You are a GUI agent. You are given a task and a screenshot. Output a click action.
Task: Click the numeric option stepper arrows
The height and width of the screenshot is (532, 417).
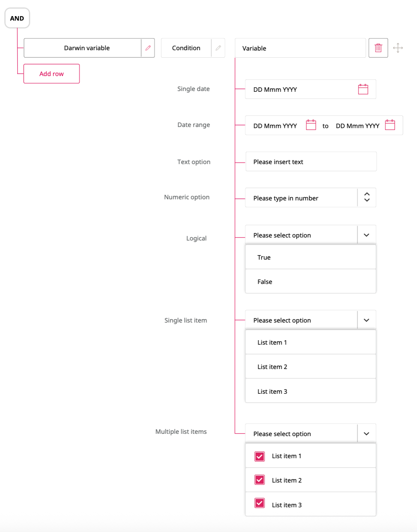(367, 197)
